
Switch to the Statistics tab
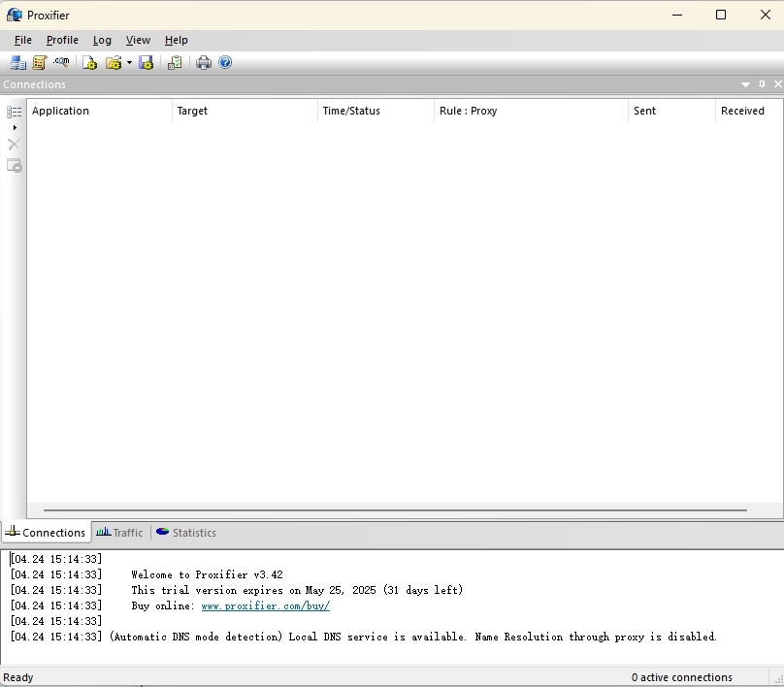coord(186,533)
